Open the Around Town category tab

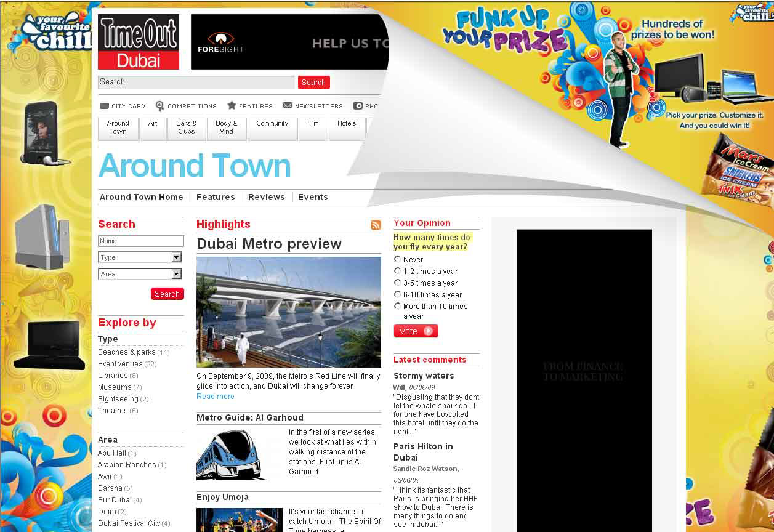(x=118, y=129)
